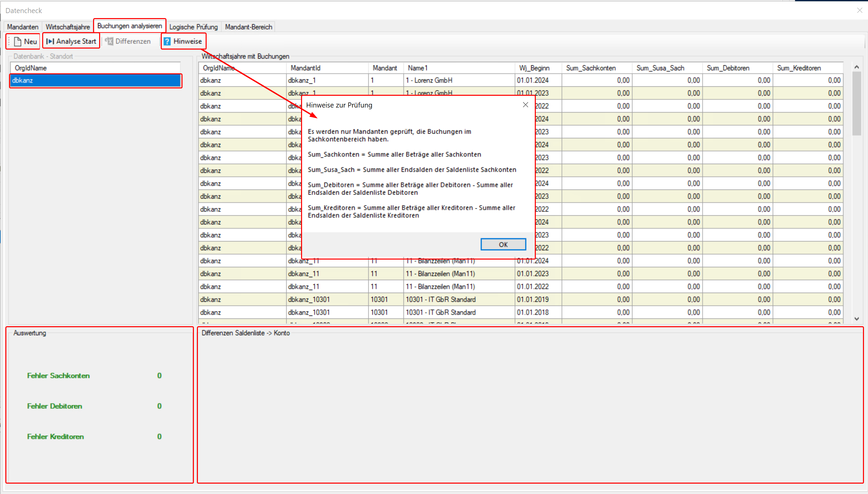Start analysis via Analyse Start button
Image resolution: width=868 pixels, height=494 pixels.
tap(71, 42)
